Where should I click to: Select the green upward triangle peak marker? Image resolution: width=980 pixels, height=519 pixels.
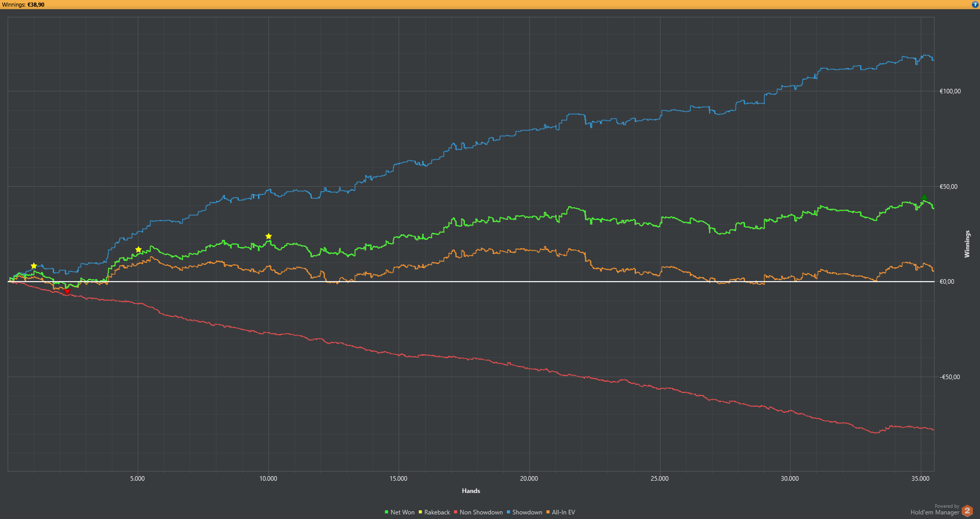coord(924,197)
